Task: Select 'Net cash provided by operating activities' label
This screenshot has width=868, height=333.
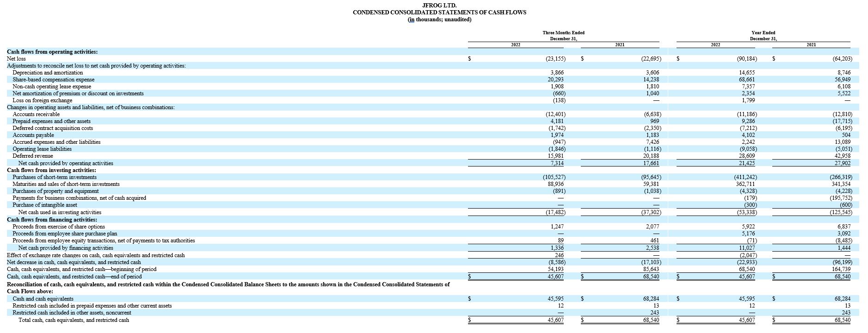Action: pyautogui.click(x=66, y=163)
